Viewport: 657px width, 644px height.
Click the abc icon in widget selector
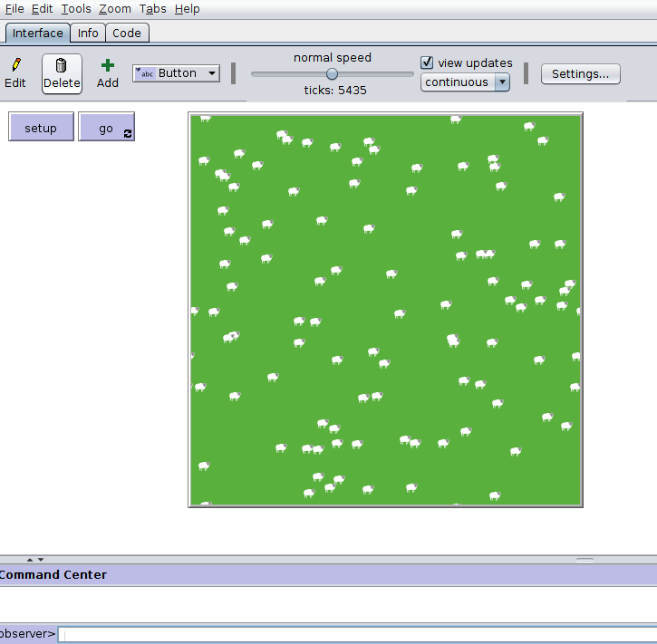pos(145,73)
